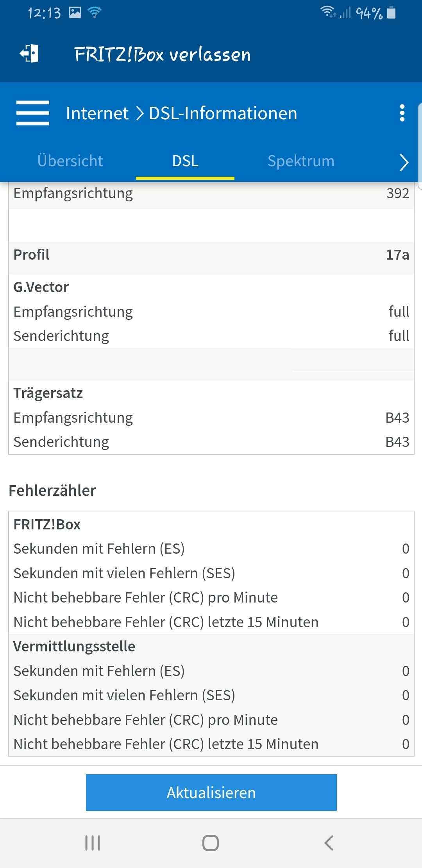422x868 pixels.
Task: Open Android recent apps button
Action: (x=93, y=843)
